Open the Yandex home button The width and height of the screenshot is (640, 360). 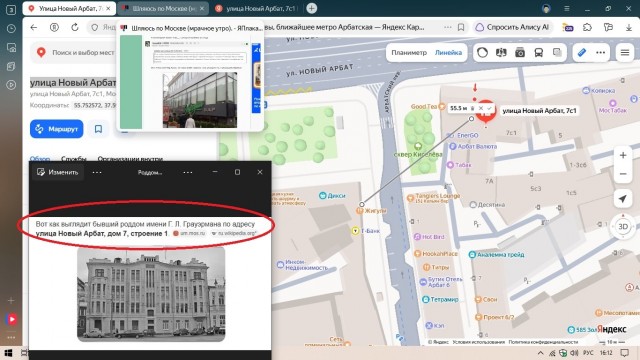pyautogui.click(x=54, y=27)
